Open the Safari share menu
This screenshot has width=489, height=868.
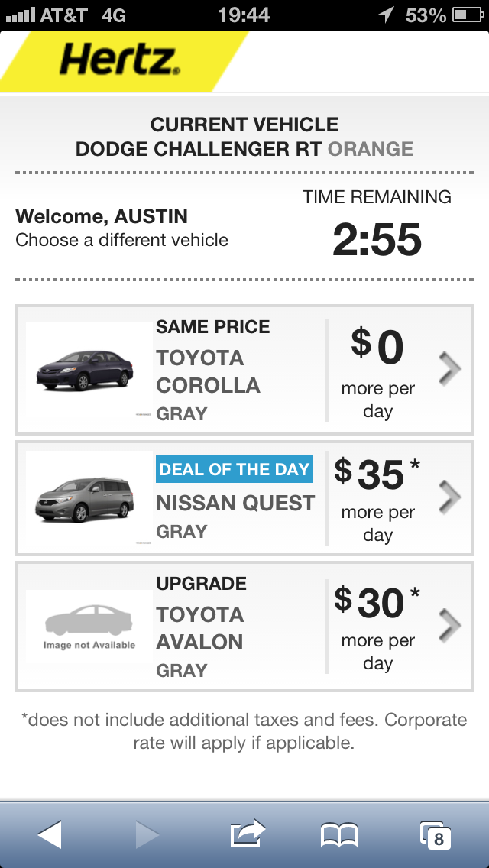(248, 833)
